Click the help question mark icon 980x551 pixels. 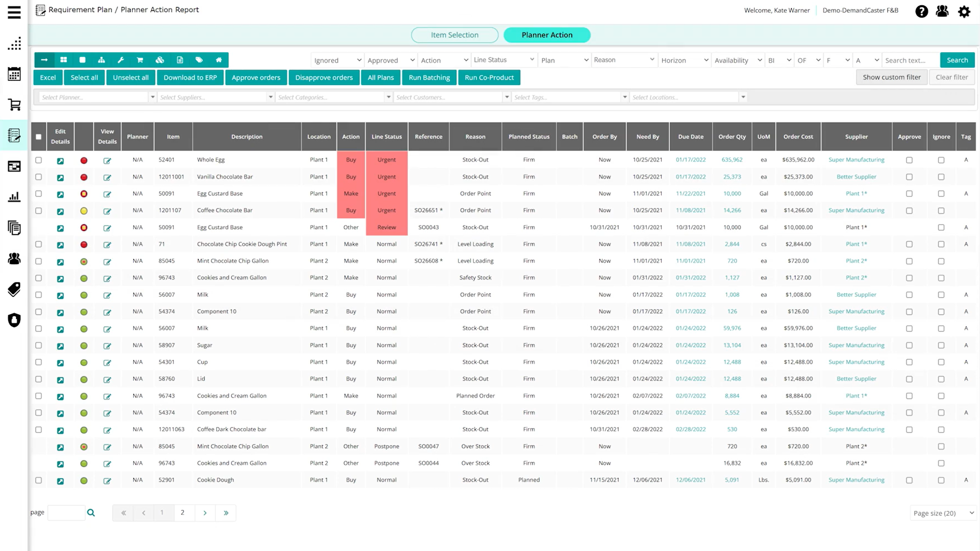[921, 11]
